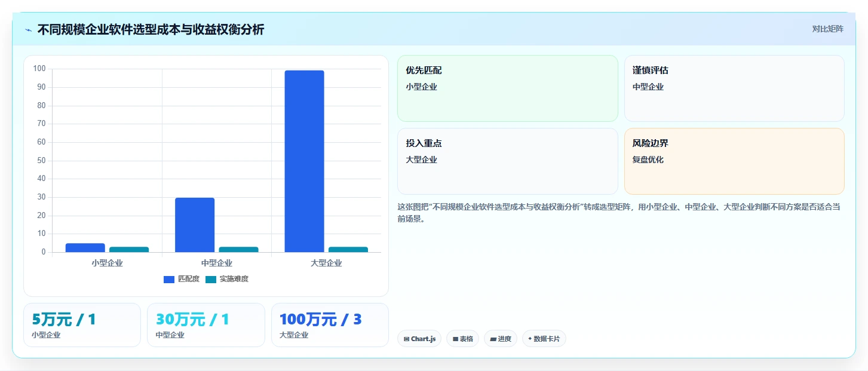Select the 30万元 / 1 stat card
The width and height of the screenshot is (868, 371).
[x=206, y=325]
